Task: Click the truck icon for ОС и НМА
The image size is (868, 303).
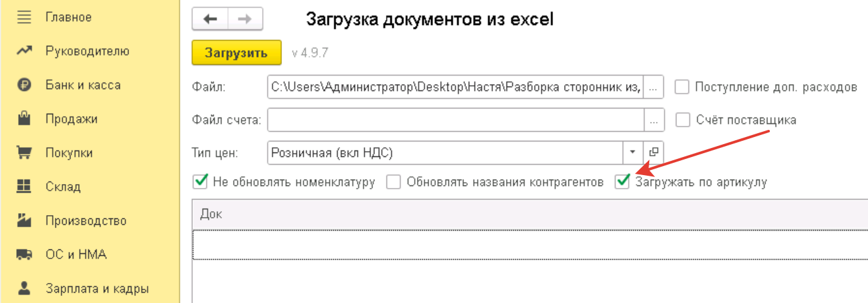Action: (24, 255)
